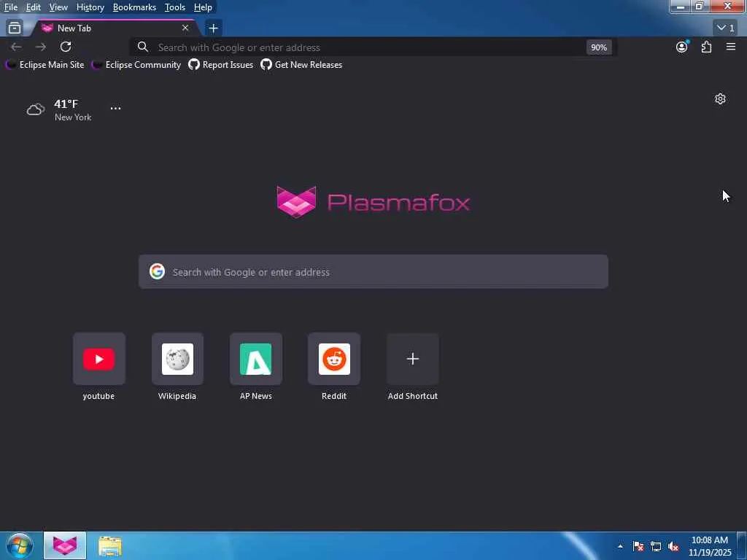Open the Tools menu
The height and width of the screenshot is (560, 747).
(x=175, y=7)
